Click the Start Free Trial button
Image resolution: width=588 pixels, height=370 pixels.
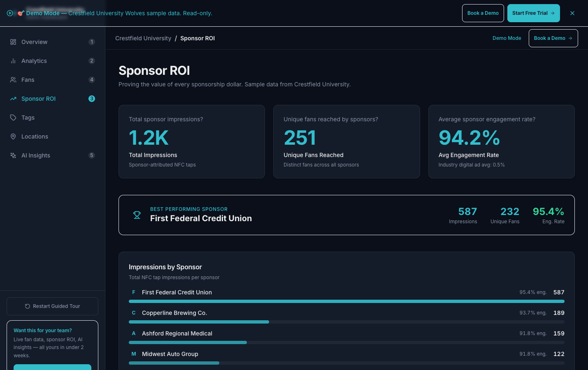point(533,13)
